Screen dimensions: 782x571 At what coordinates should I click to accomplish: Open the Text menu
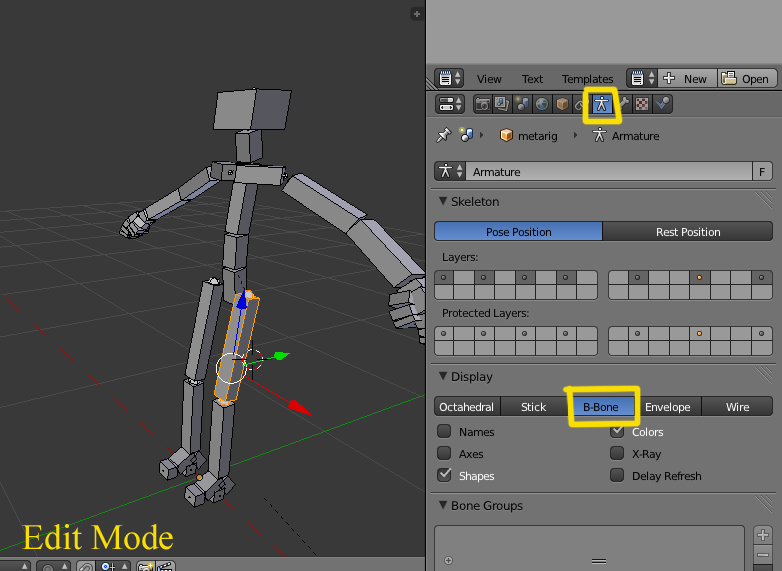pyautogui.click(x=532, y=79)
